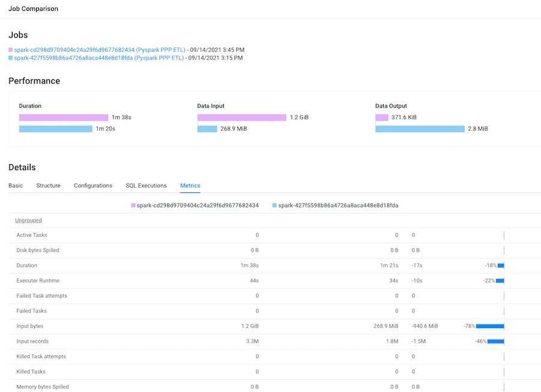Switch to the Basic tab

pos(16,186)
